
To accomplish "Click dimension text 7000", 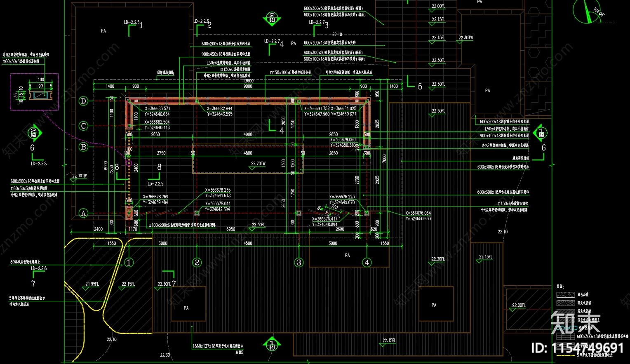I will pos(384,158).
